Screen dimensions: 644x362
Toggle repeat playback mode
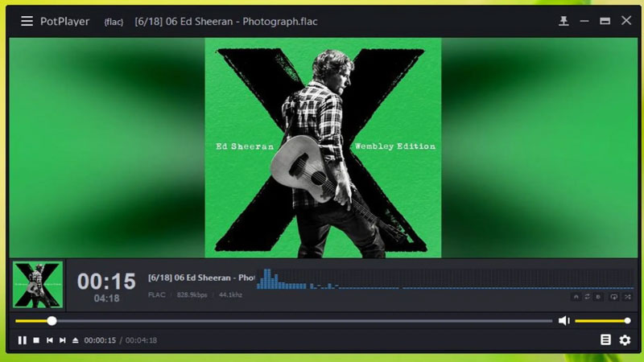pyautogui.click(x=588, y=297)
